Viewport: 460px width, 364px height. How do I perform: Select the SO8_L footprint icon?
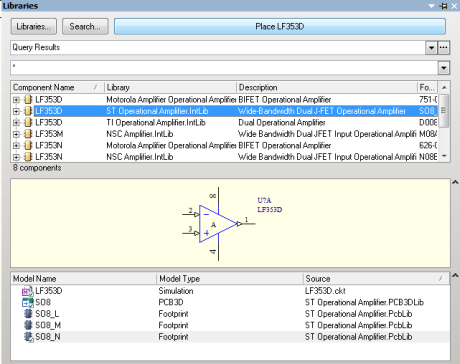(x=28, y=314)
